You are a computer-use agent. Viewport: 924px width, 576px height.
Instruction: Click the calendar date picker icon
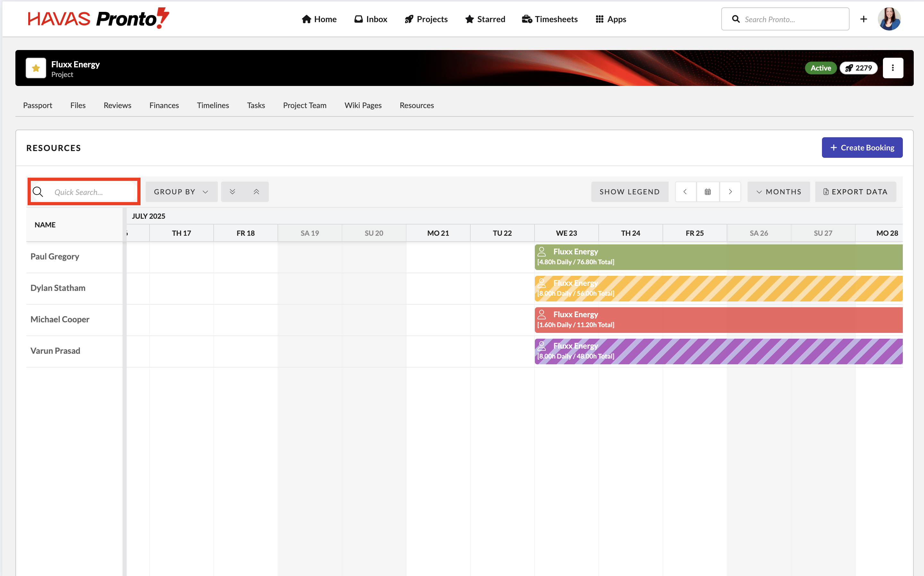(x=707, y=191)
